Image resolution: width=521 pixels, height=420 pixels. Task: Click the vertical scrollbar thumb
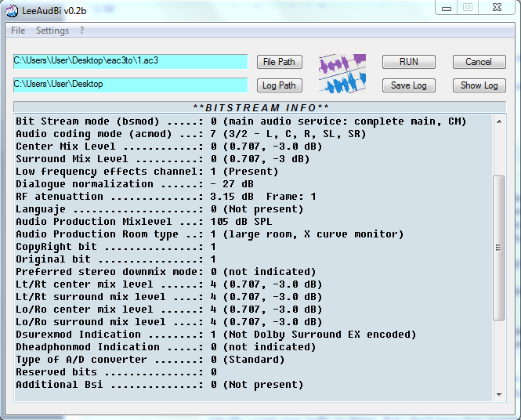[x=499, y=248]
